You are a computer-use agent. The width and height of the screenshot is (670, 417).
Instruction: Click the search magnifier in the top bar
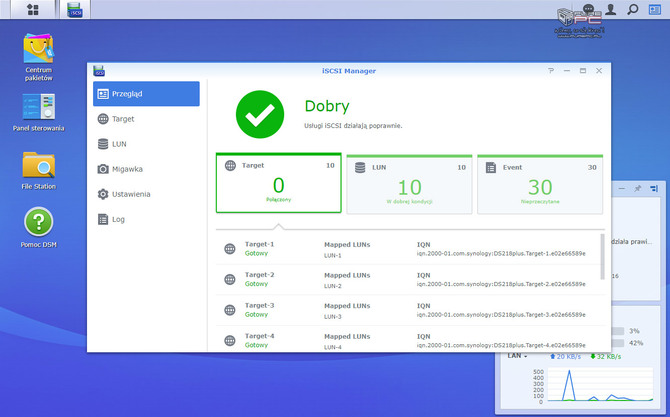pos(632,9)
